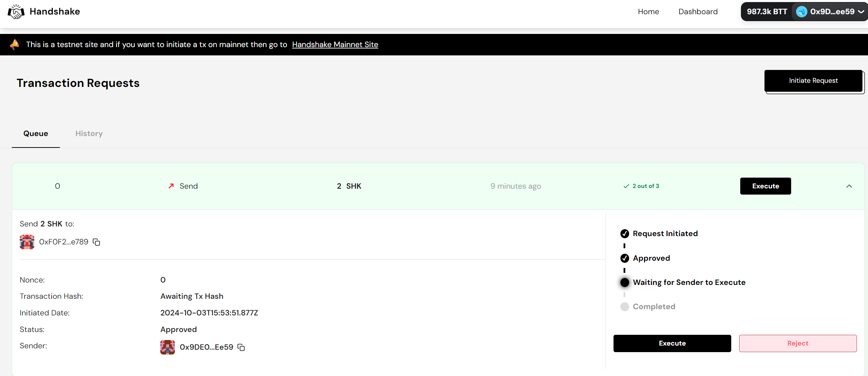The width and height of the screenshot is (868, 376).
Task: Copy the sender address 0x9DE0...Ee59
Action: (x=241, y=347)
